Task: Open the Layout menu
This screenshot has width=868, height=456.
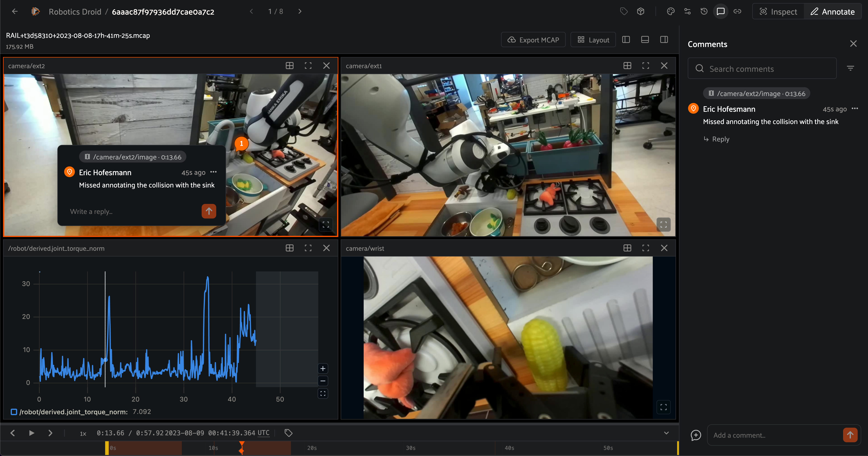Action: pos(593,40)
